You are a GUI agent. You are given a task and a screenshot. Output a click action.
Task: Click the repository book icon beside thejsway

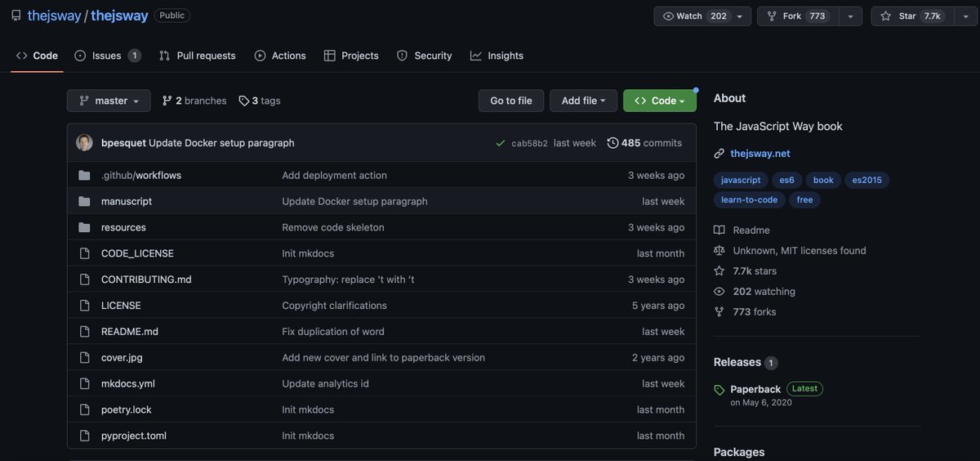[16, 16]
